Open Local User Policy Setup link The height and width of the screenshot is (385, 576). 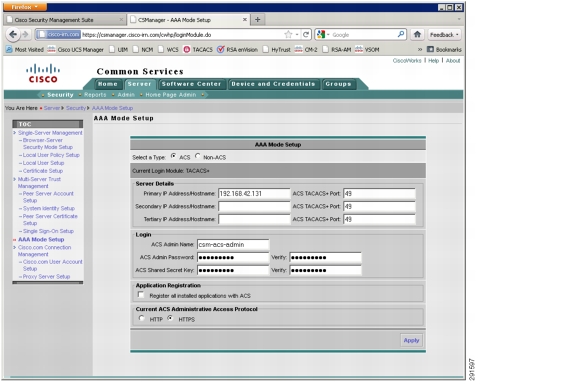point(51,155)
